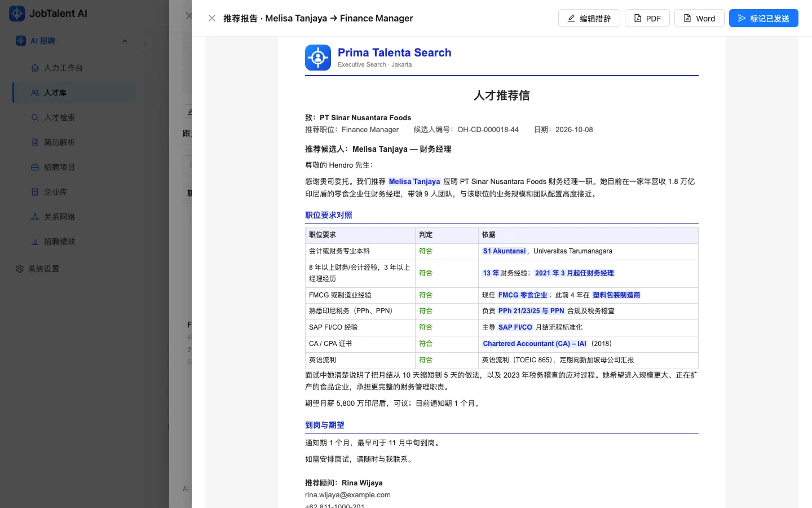The height and width of the screenshot is (508, 812).
Task: Click 符合 in the 英语流利 row
Action: (x=426, y=360)
